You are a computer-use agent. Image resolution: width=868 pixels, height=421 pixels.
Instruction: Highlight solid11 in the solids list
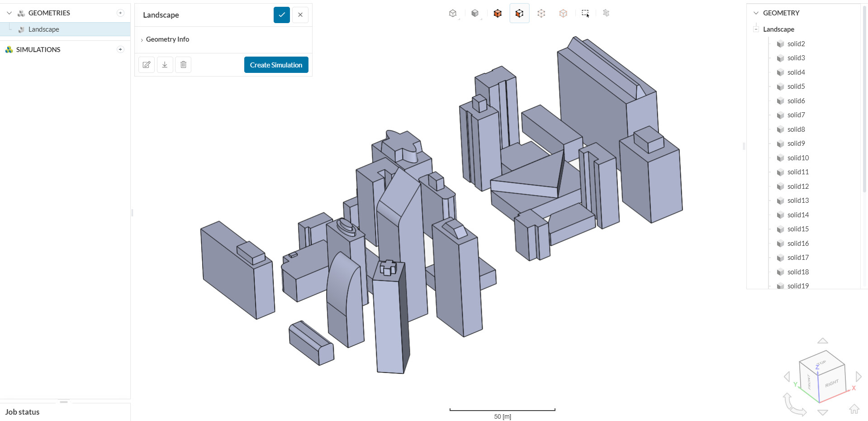(x=798, y=172)
